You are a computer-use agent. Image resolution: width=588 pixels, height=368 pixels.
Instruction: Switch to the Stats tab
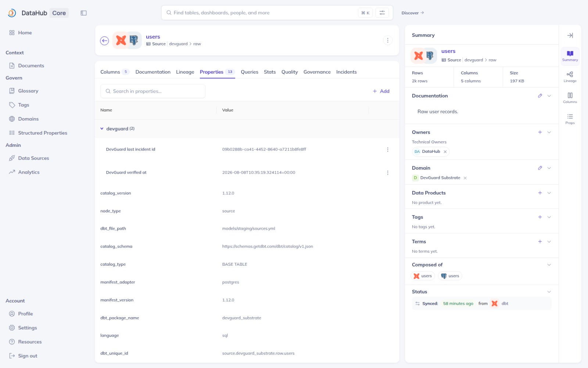[x=270, y=72]
